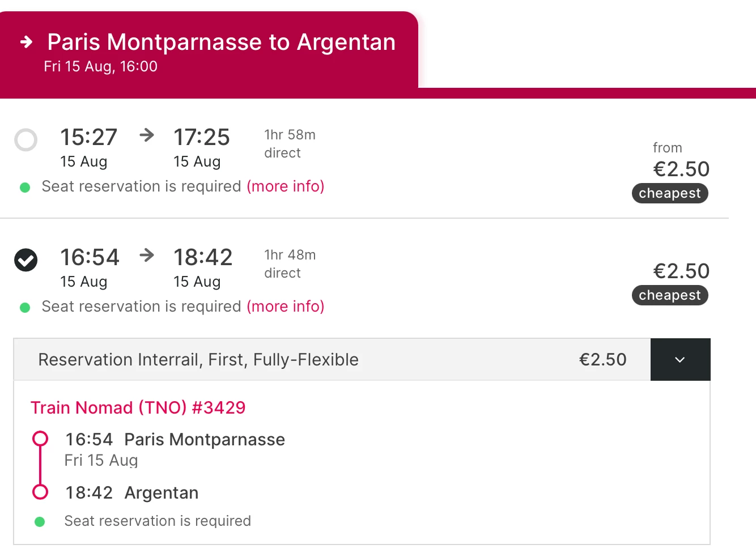
Task: Click the arrow between 16:54 and 18:42
Action: [147, 255]
